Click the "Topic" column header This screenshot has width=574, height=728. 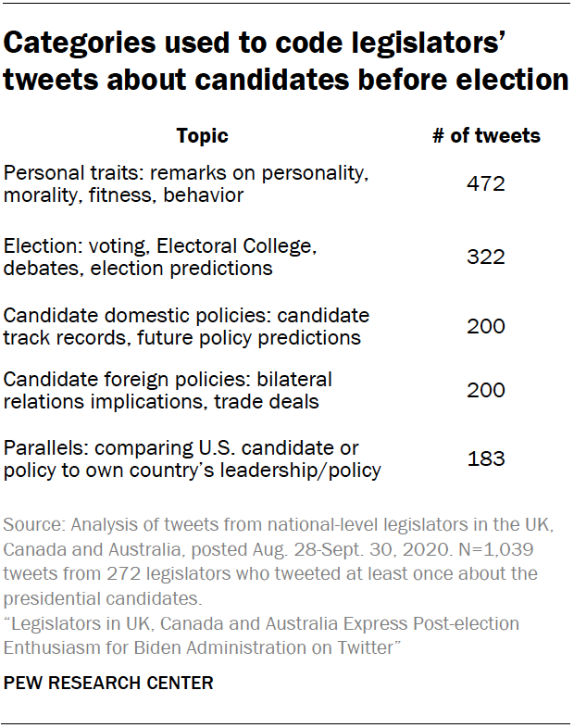(202, 136)
